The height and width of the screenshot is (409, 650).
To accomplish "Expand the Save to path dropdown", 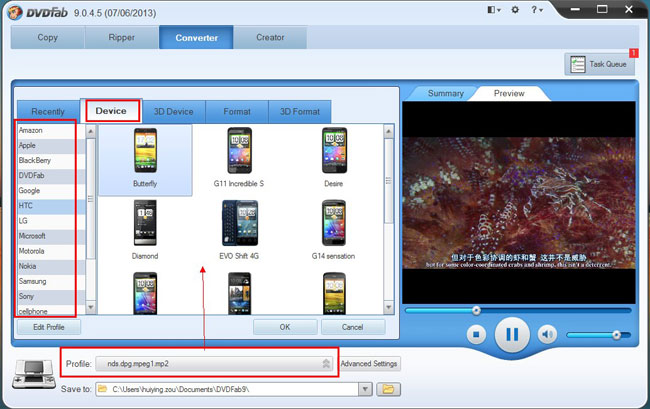I will coord(365,389).
